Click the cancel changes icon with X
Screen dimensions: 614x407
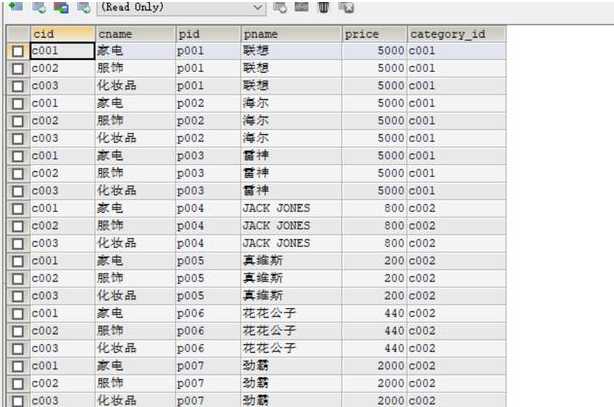pos(346,7)
